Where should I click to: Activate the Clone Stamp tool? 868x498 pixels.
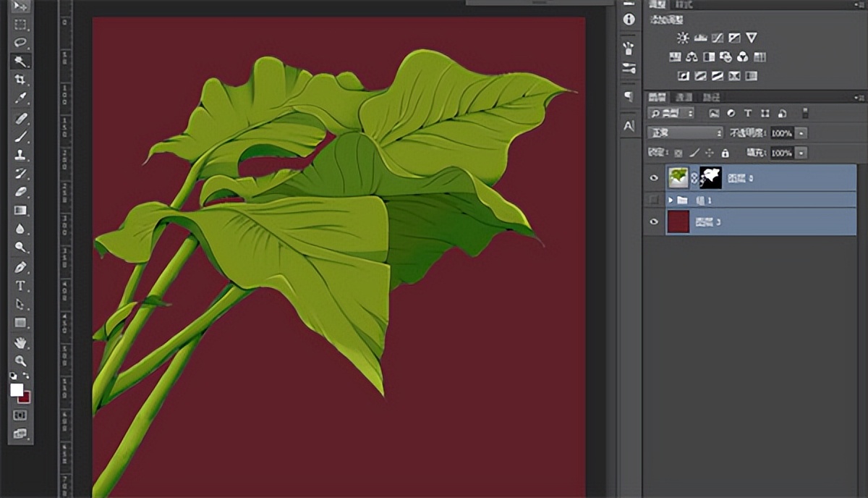click(x=20, y=154)
